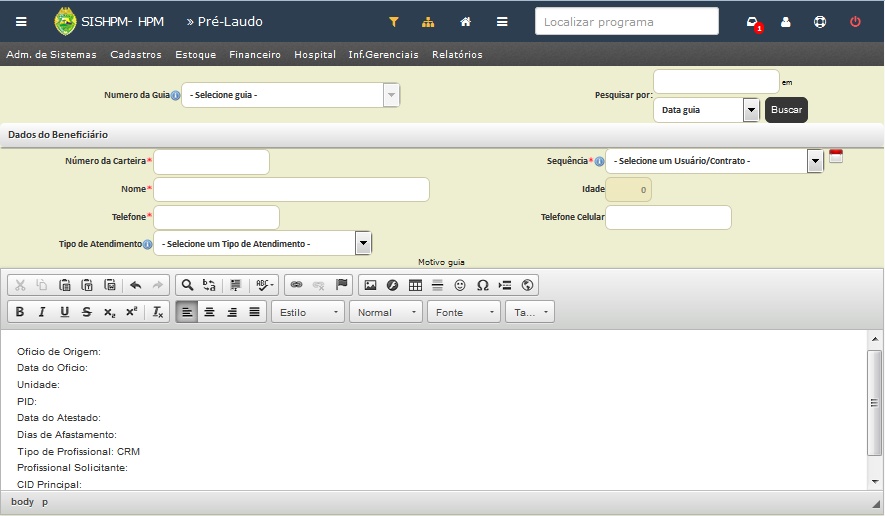Open the help lifebuoy icon
The height and width of the screenshot is (516, 885).
point(820,22)
